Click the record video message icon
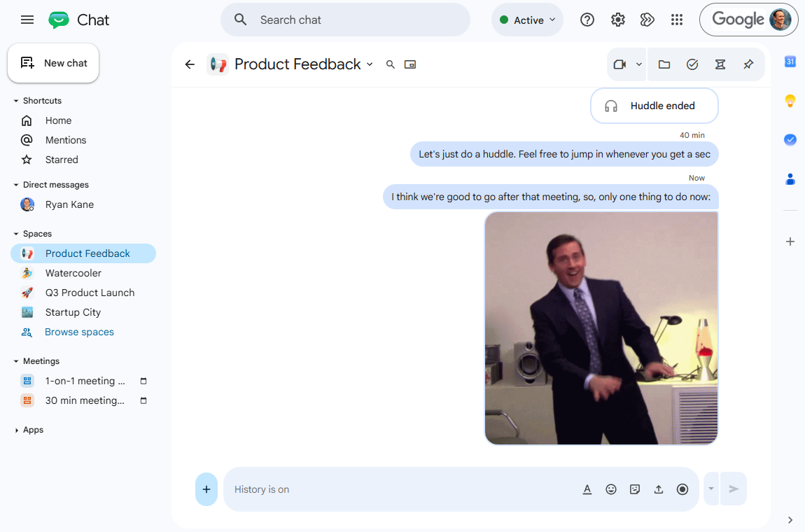The width and height of the screenshot is (805, 532). (682, 489)
